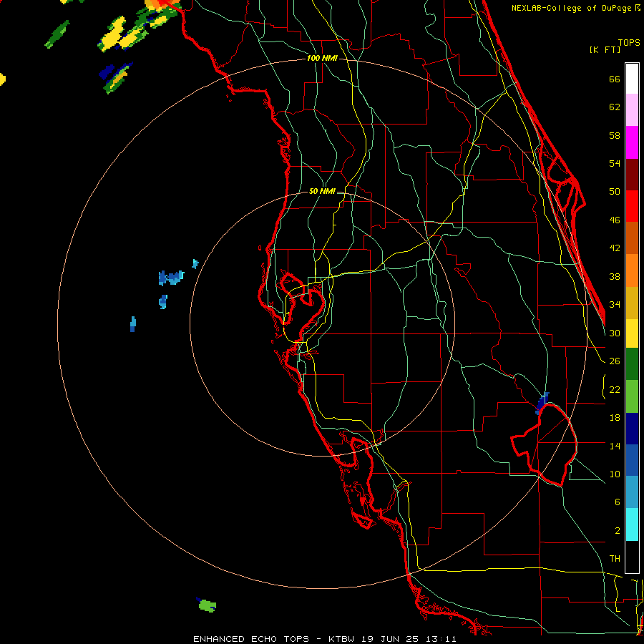Select the 19 JUN 25 date text
The height and width of the screenshot is (644, 644).
click(x=389, y=639)
